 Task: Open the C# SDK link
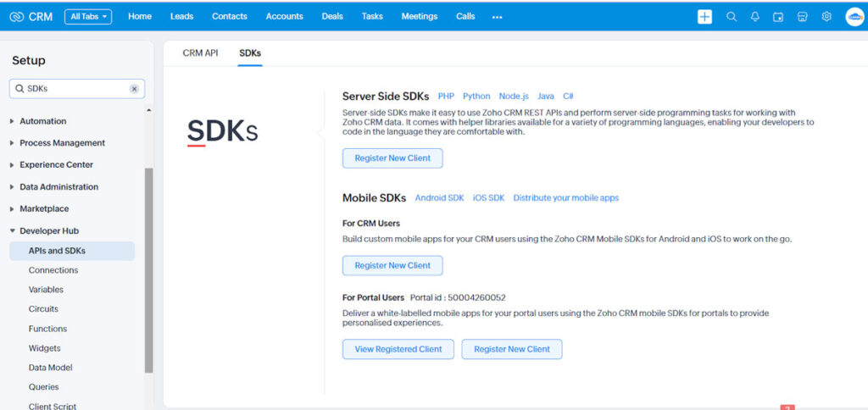point(569,97)
